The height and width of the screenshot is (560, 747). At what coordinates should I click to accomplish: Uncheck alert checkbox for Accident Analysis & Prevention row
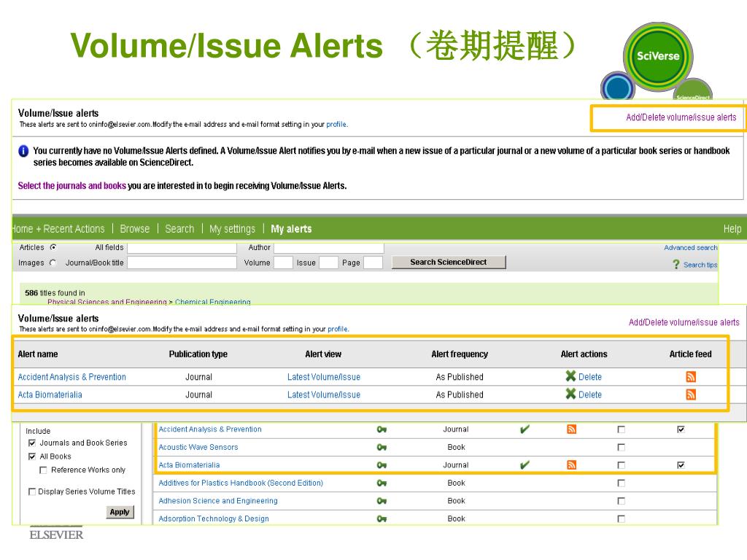click(x=681, y=429)
